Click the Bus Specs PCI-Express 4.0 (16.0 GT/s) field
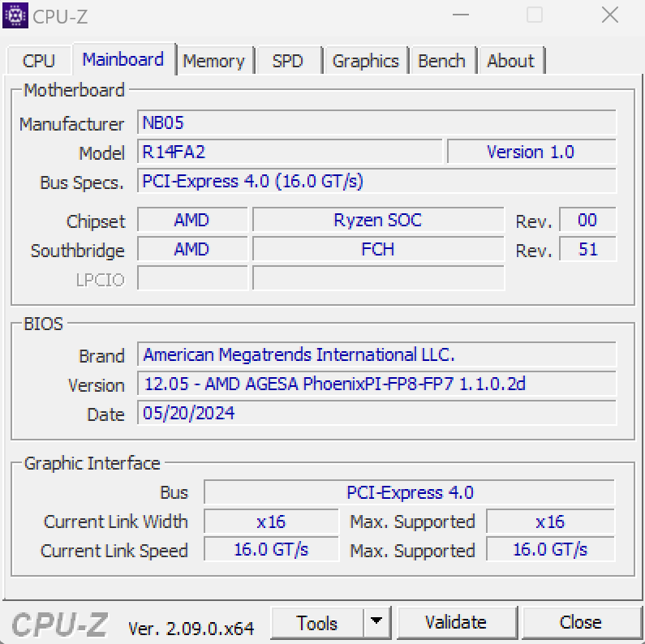 pyautogui.click(x=376, y=181)
